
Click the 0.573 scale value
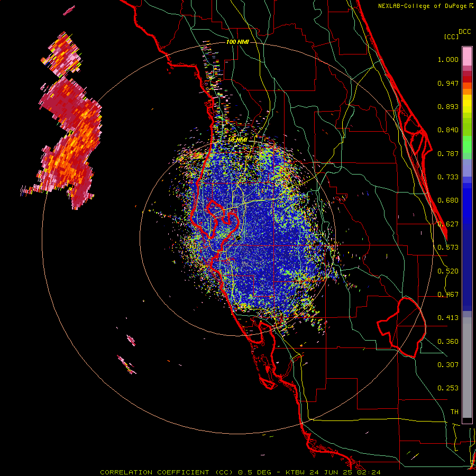[x=448, y=248]
